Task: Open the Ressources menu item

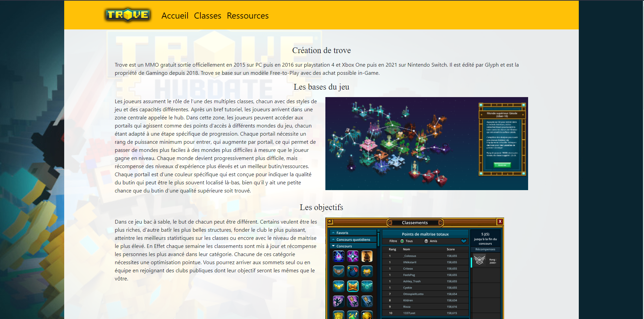Action: pyautogui.click(x=248, y=16)
